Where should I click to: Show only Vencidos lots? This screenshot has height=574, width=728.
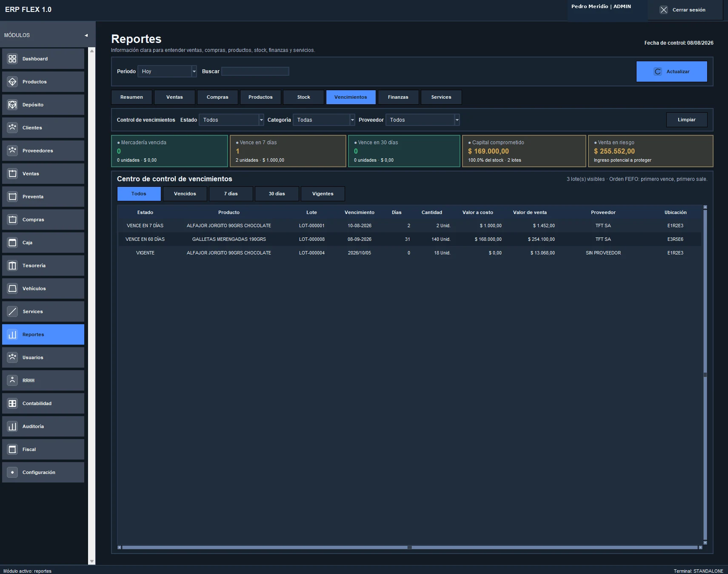tap(185, 194)
